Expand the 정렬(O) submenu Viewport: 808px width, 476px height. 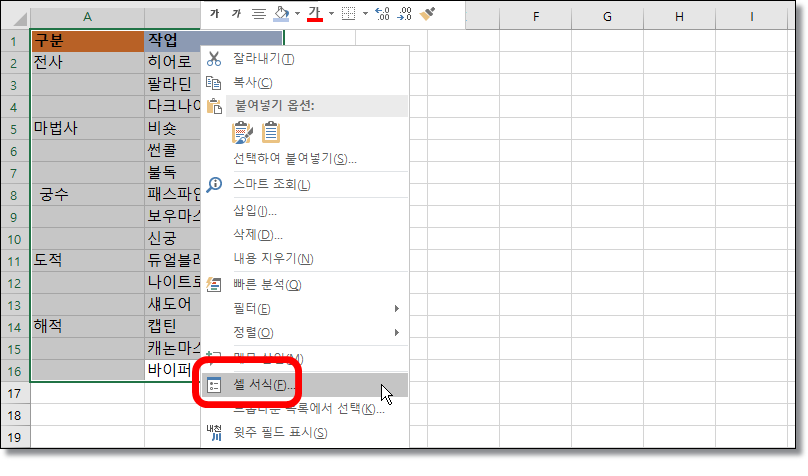pos(305,332)
